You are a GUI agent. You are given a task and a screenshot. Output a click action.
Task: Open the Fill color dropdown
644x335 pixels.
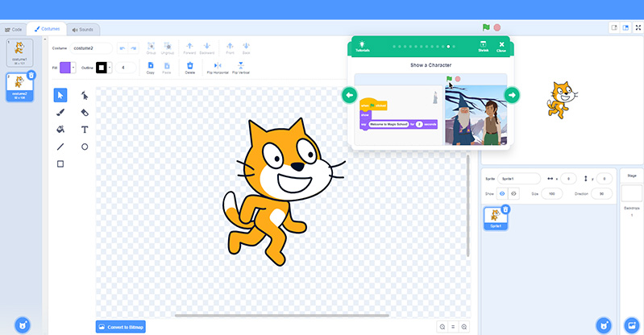click(x=73, y=68)
